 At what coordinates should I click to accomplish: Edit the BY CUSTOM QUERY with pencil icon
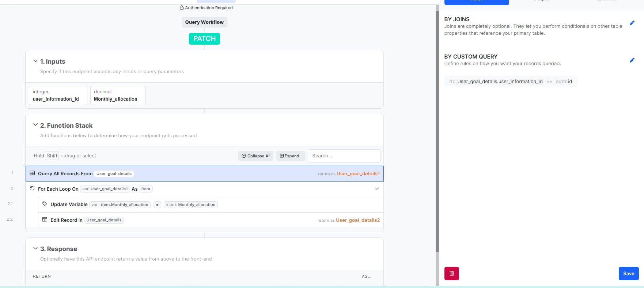point(632,60)
